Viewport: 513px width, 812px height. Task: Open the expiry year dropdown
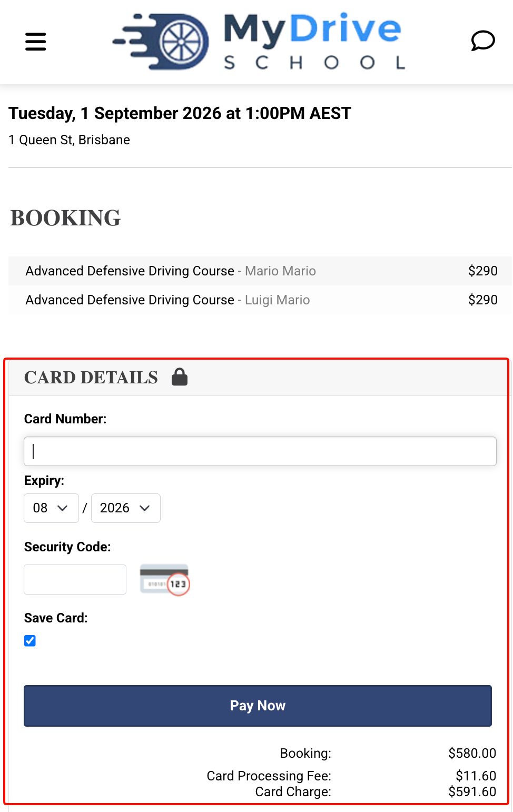tap(126, 508)
